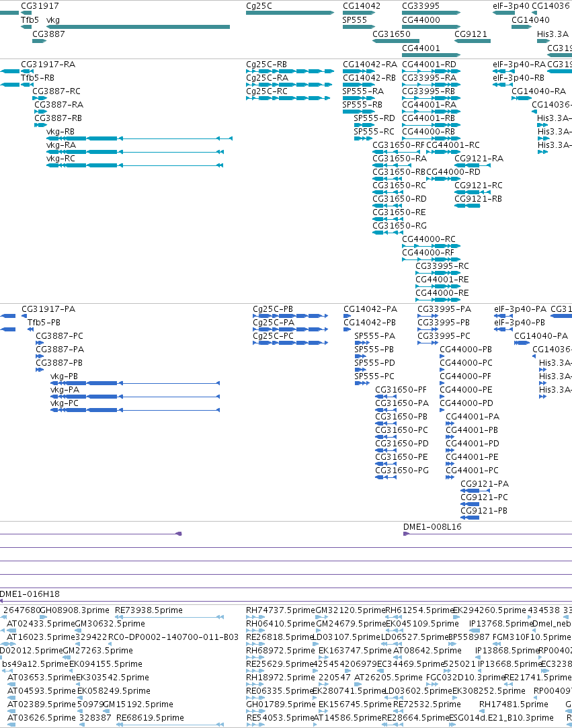Select the vkg-RC transcript label
Image resolution: width=572 pixels, height=728 pixels.
pyautogui.click(x=60, y=159)
